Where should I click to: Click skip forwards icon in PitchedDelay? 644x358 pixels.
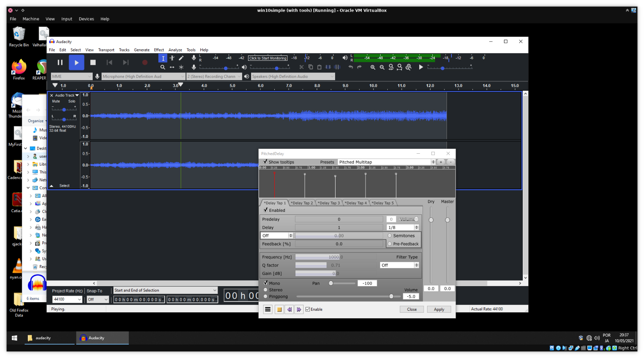299,309
